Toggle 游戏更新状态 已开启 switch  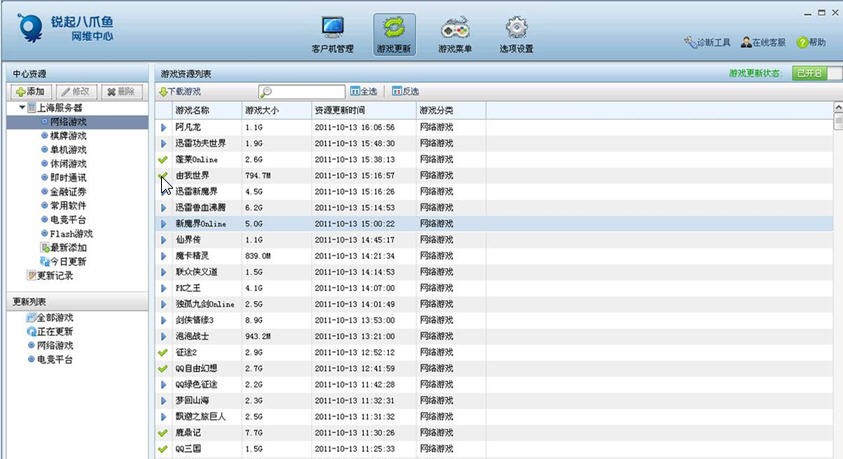click(817, 73)
